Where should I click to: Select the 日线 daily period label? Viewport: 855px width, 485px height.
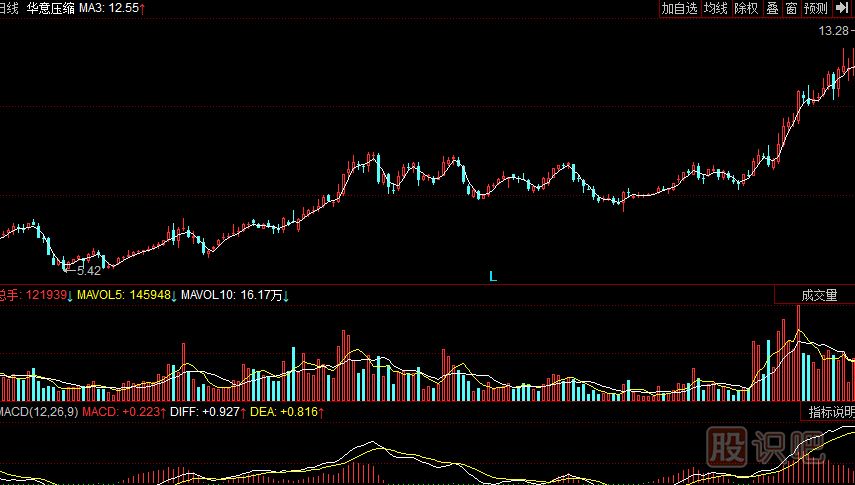click(x=9, y=8)
